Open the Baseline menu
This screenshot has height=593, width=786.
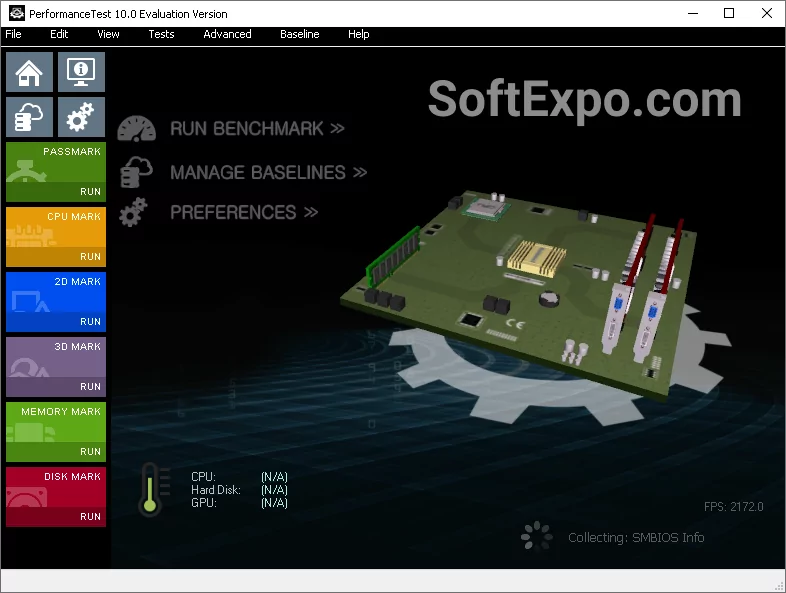click(x=299, y=34)
